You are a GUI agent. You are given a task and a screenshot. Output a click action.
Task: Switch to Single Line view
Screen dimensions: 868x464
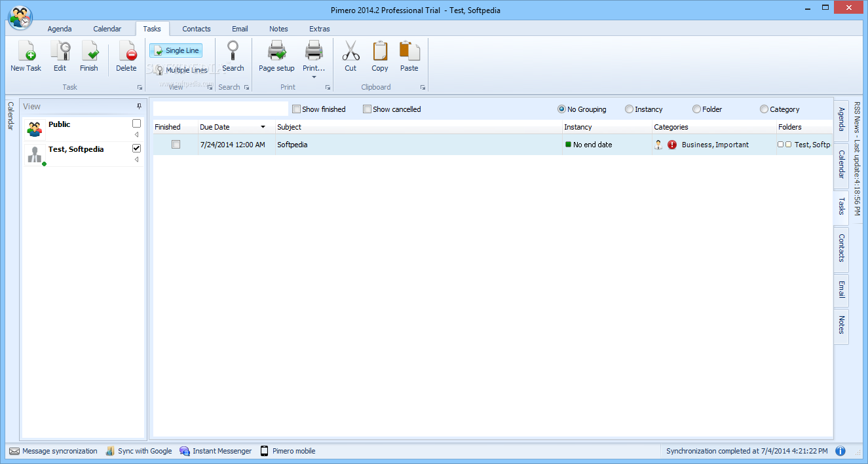click(176, 50)
